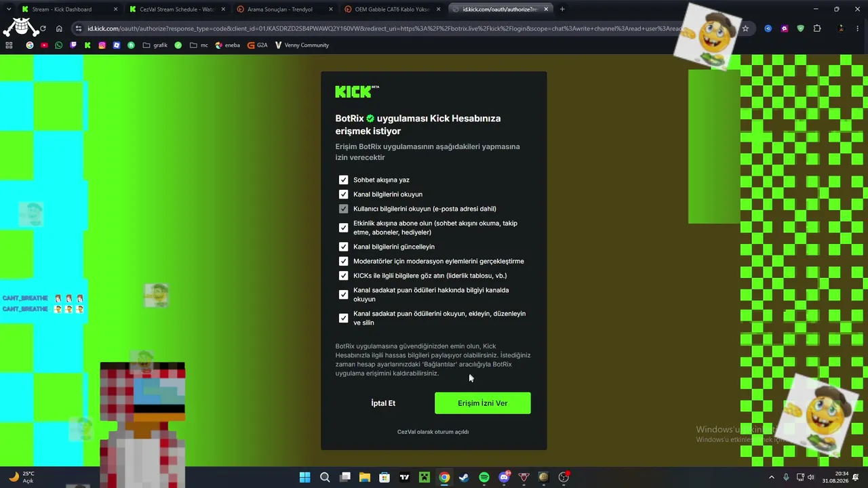The image size is (868, 488).
Task: Show hidden system tray icons
Action: click(771, 477)
